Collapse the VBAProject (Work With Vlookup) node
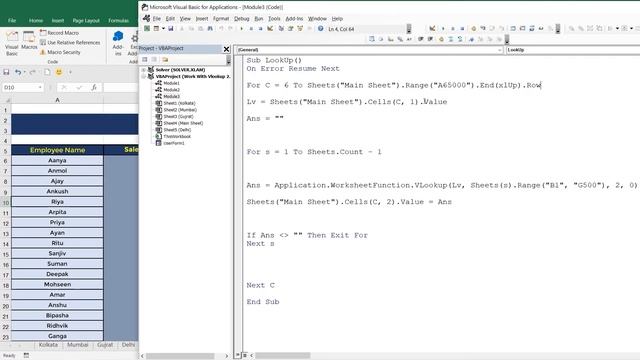This screenshot has height=360, width=640. [144, 76]
